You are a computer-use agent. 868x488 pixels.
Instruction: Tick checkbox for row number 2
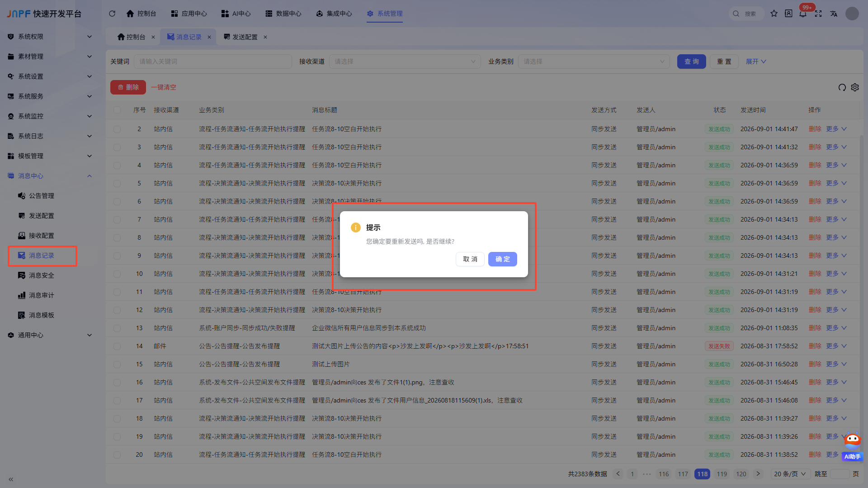tap(117, 129)
